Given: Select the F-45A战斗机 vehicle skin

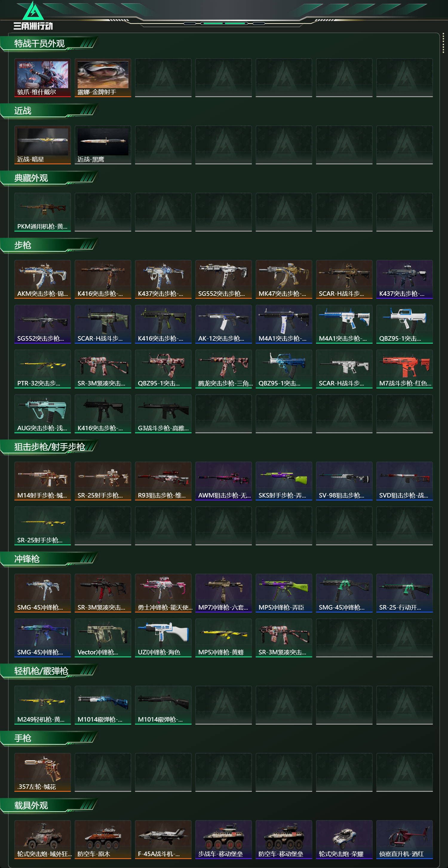Looking at the screenshot, I should [163, 839].
